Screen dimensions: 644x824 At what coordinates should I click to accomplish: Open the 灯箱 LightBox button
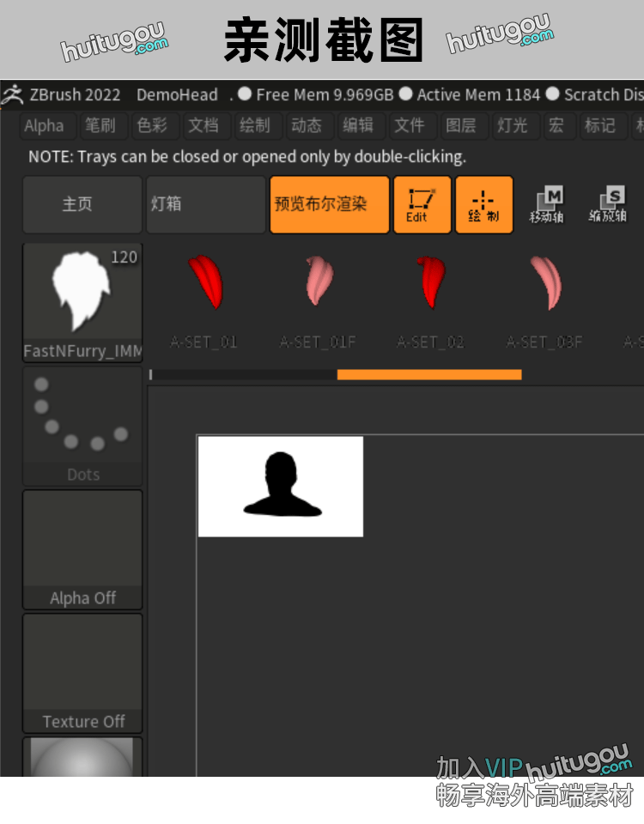[205, 204]
